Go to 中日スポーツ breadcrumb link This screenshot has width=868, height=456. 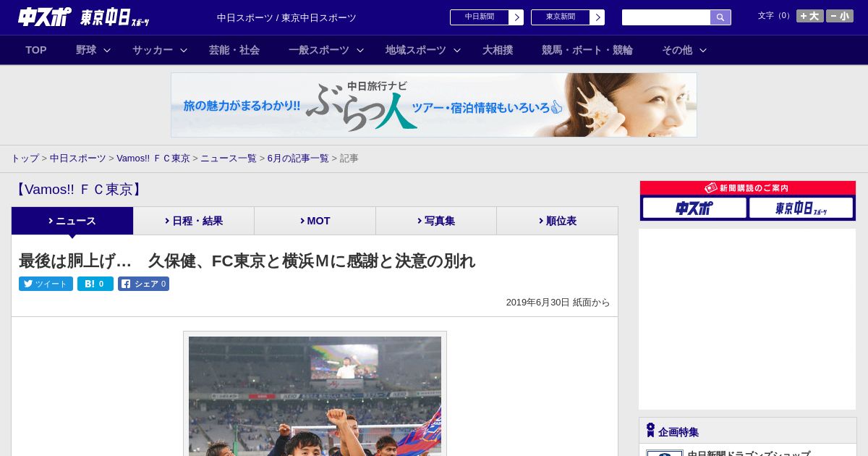click(x=78, y=159)
